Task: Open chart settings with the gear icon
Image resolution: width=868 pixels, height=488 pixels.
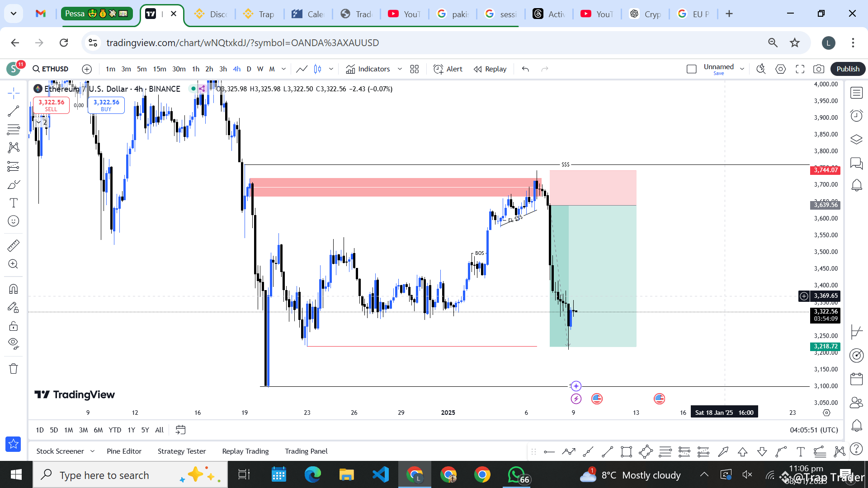Action: (x=781, y=69)
